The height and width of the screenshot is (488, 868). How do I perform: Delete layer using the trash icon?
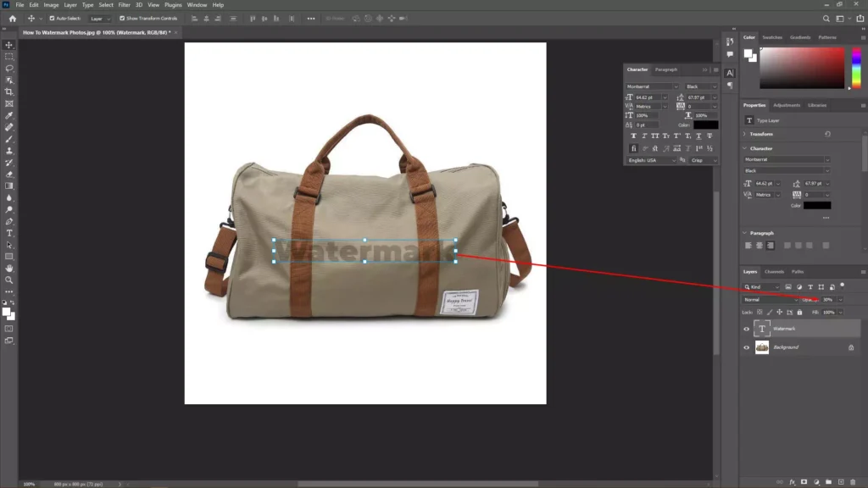tap(853, 482)
